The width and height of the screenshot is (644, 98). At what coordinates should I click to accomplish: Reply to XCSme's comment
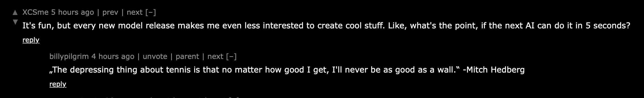click(31, 40)
